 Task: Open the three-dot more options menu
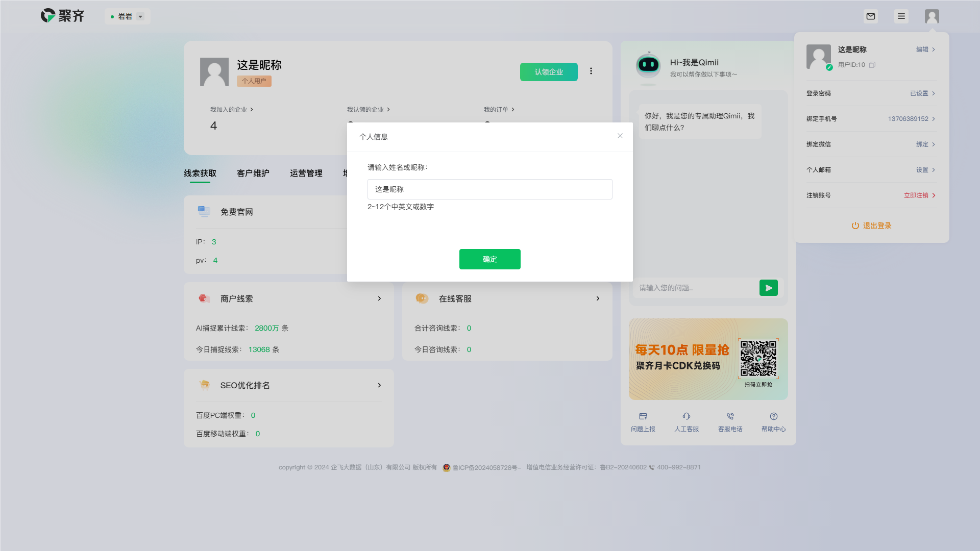point(591,71)
